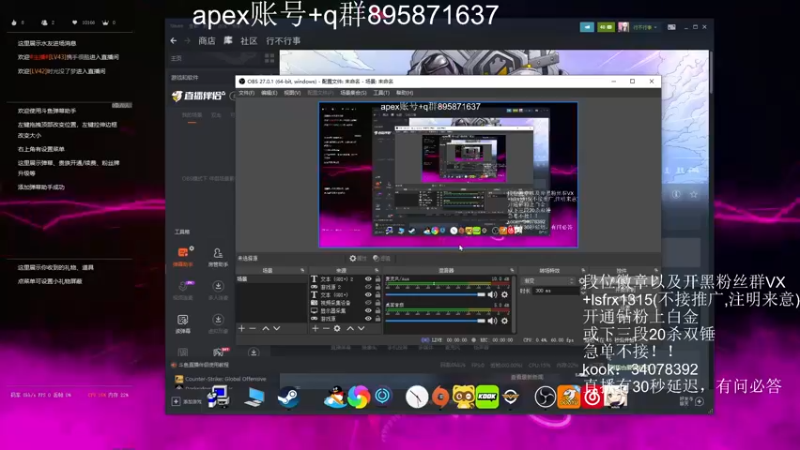
Task: Open Steam 库 library tab
Action: click(x=228, y=41)
